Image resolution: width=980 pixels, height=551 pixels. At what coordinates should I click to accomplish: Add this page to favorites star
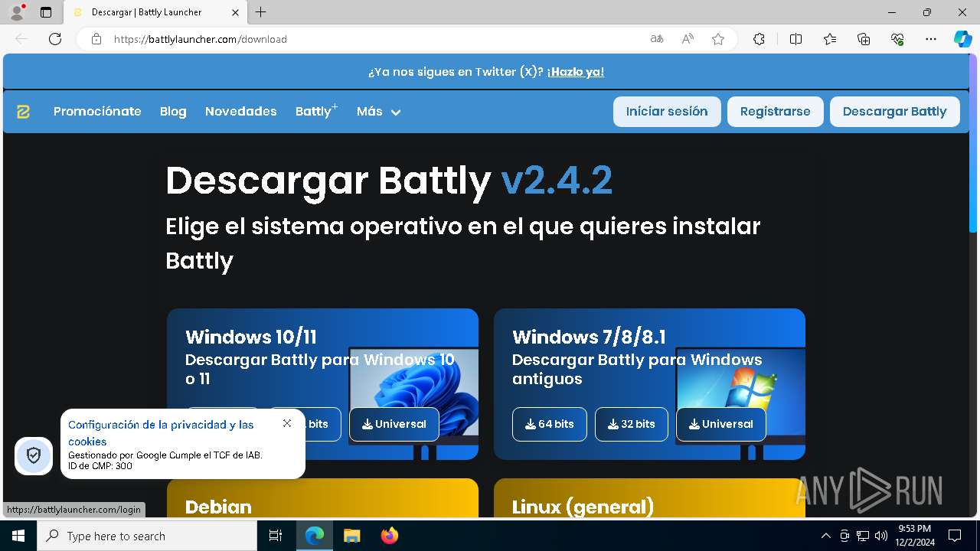coord(718,39)
